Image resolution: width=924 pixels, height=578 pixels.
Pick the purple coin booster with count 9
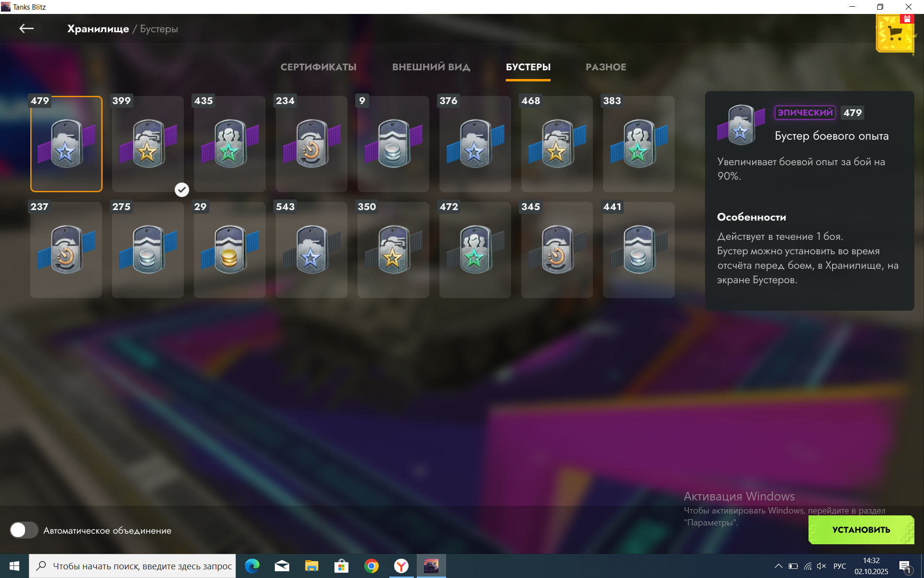coord(393,144)
